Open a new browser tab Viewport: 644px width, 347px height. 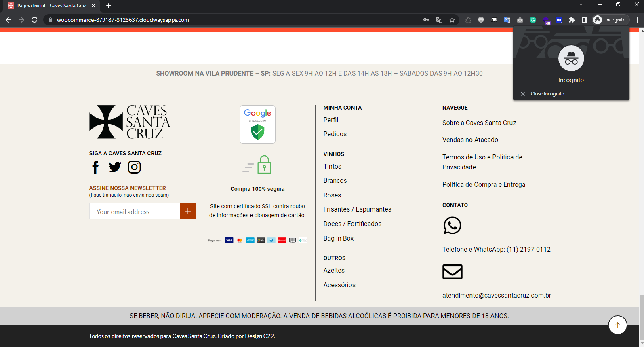click(109, 6)
